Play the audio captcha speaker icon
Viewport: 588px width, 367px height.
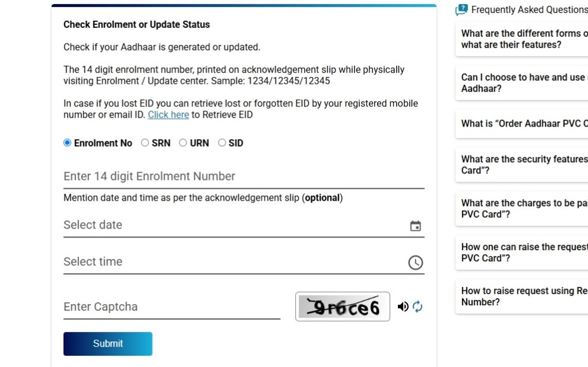(403, 306)
